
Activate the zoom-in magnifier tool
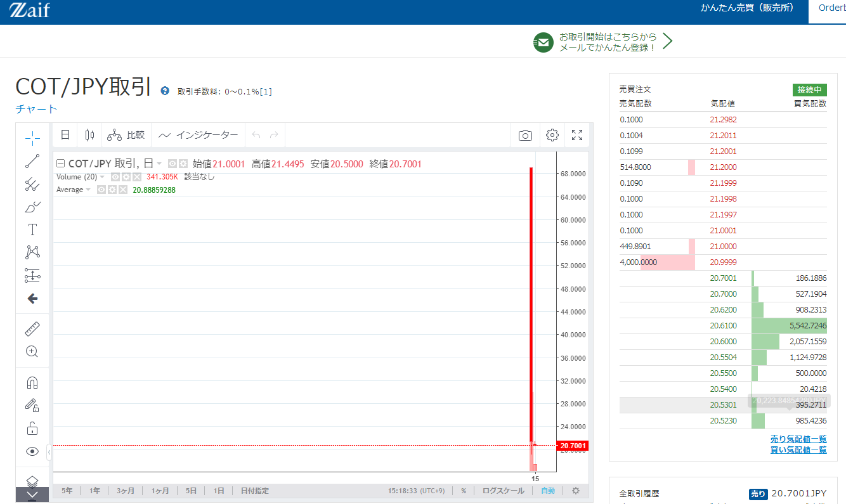pyautogui.click(x=32, y=351)
